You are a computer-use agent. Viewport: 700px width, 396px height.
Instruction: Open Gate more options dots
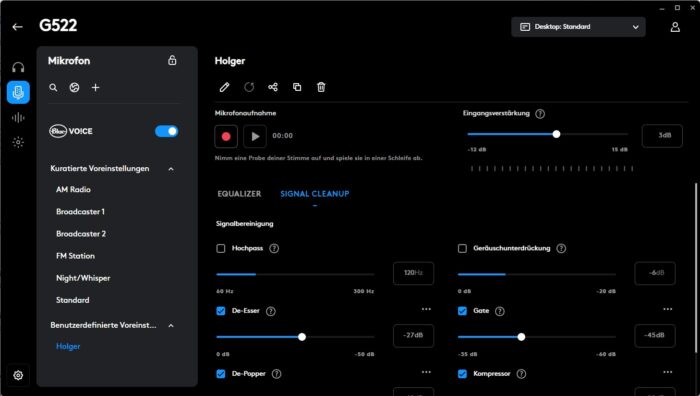coord(667,309)
